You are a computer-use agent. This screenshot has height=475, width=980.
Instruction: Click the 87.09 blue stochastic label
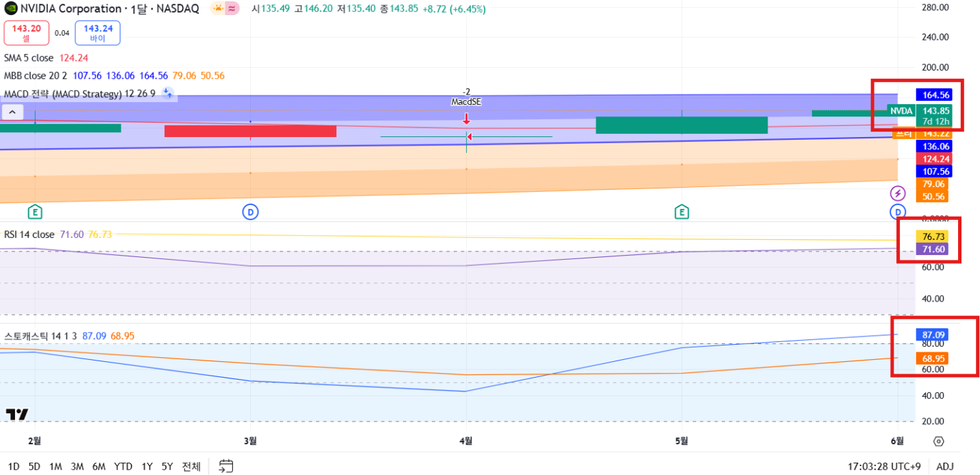(933, 334)
